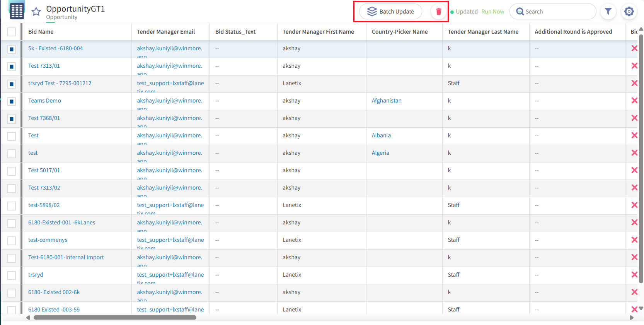
Task: Remove row Test-6180-001-Internal Import with red X
Action: [x=634, y=257]
